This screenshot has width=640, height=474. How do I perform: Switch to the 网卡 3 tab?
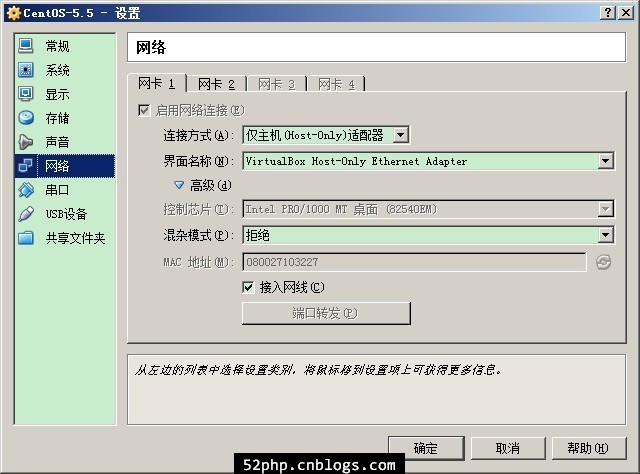(x=276, y=85)
